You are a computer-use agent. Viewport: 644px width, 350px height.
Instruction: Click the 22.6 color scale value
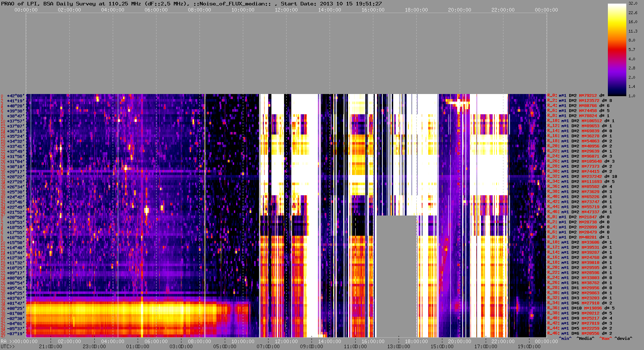[632, 13]
